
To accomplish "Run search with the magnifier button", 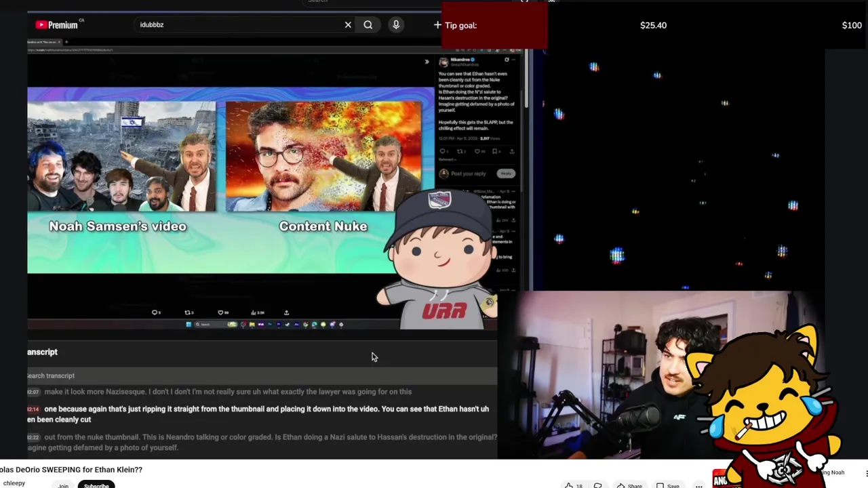I will 368,25.
